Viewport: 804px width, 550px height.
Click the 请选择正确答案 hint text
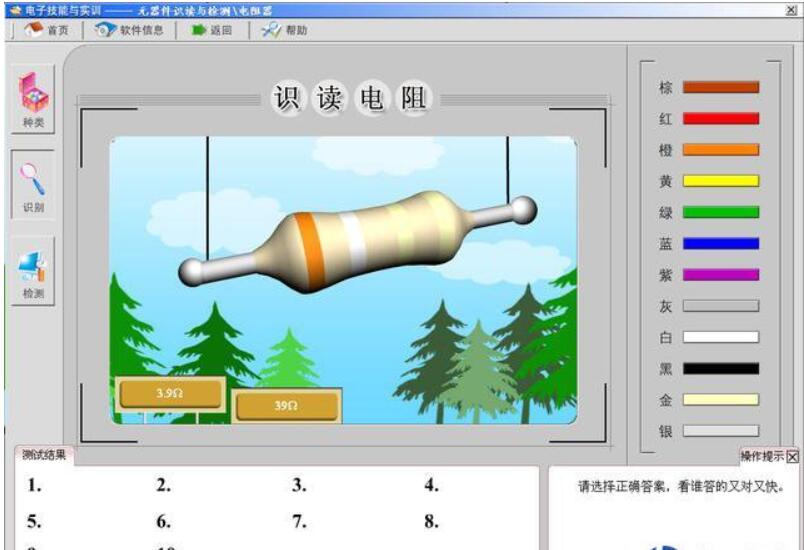(x=681, y=486)
